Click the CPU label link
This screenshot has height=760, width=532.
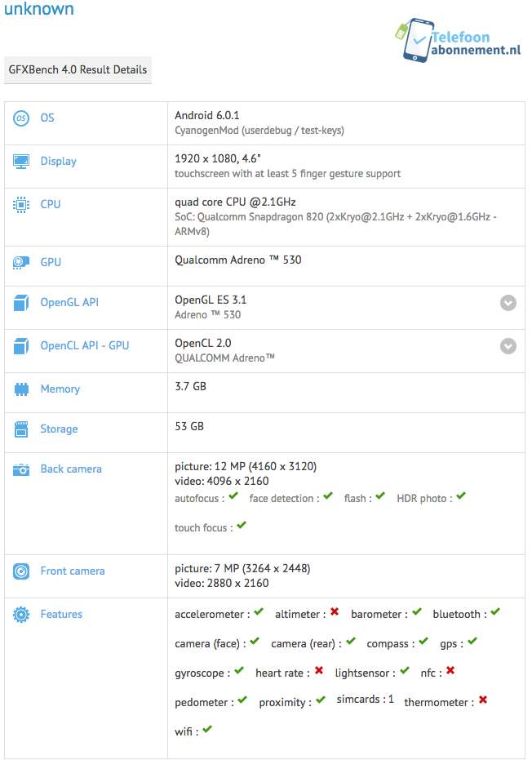tap(51, 205)
